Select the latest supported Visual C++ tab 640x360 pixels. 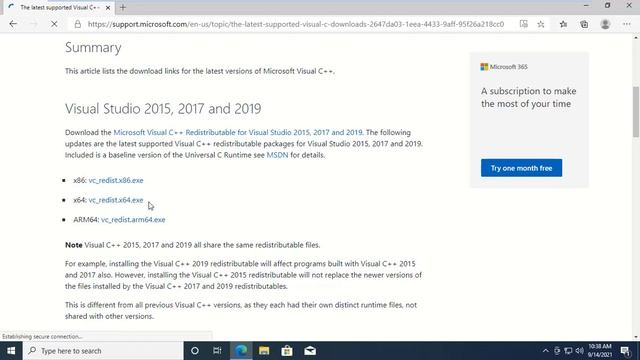(60, 7)
